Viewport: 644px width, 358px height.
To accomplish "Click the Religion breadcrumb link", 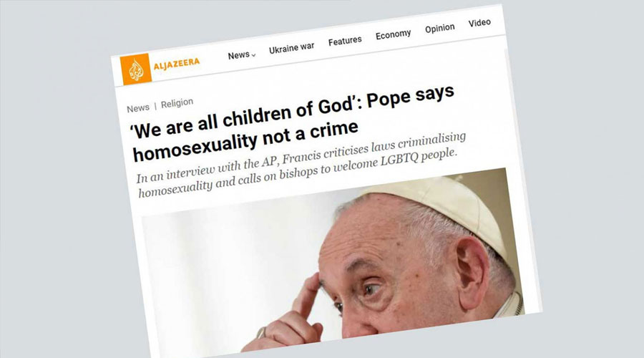I will [x=177, y=103].
